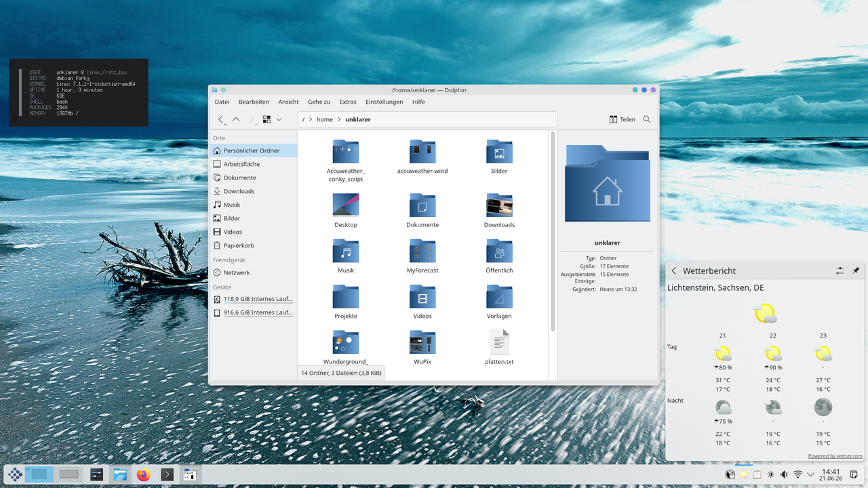Screen dimensions: 868x488
Task: Open the weather tray icon
Action: tap(743, 474)
